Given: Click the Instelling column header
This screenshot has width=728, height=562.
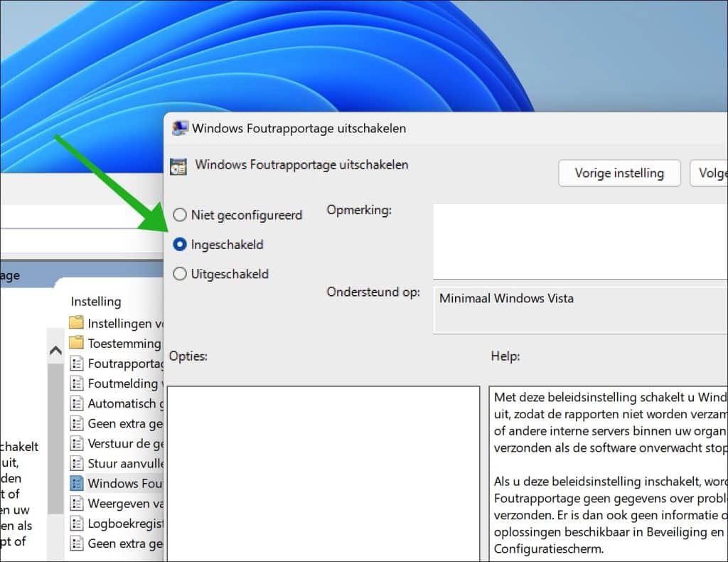Looking at the screenshot, I should tap(96, 302).
